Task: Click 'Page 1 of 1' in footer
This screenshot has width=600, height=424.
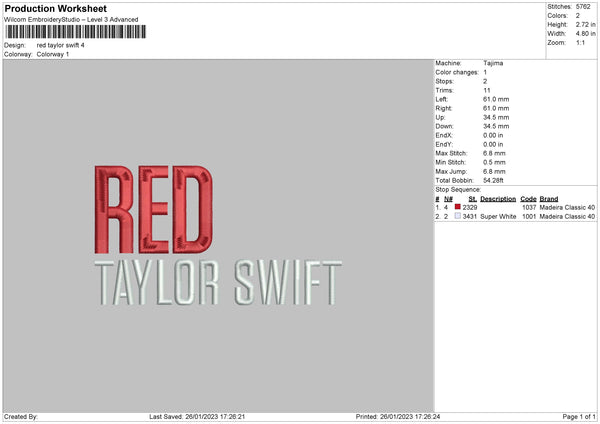Action: pyautogui.click(x=579, y=417)
